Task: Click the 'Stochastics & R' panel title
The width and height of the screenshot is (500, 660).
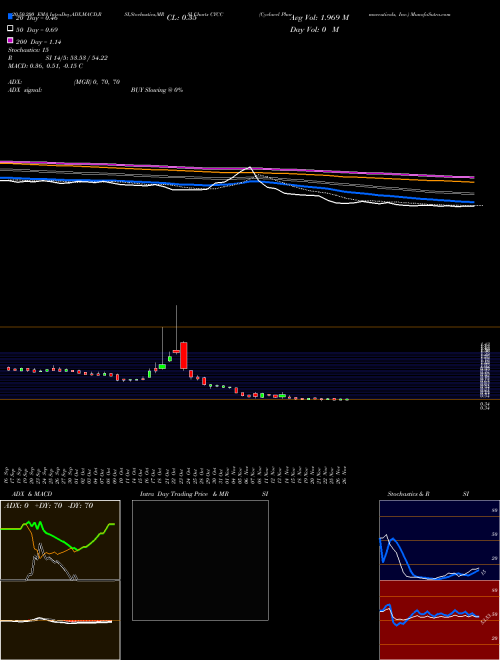Action: tap(408, 494)
